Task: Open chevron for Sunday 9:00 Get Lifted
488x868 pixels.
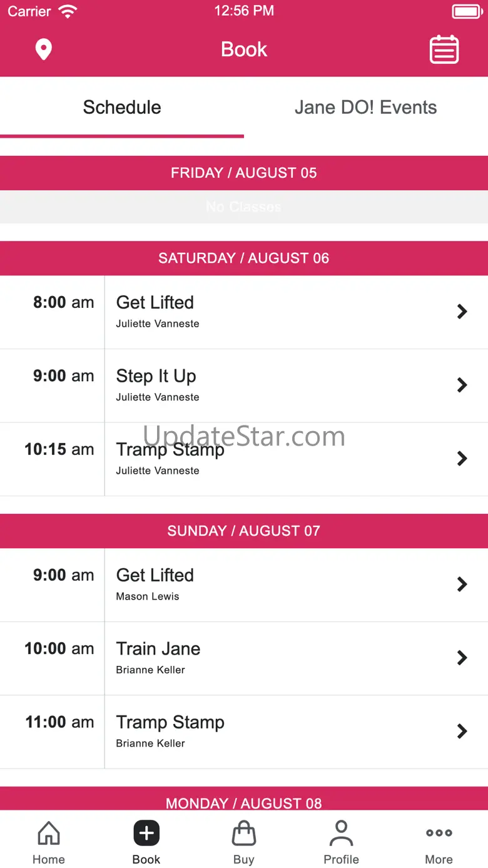Action: tap(462, 585)
